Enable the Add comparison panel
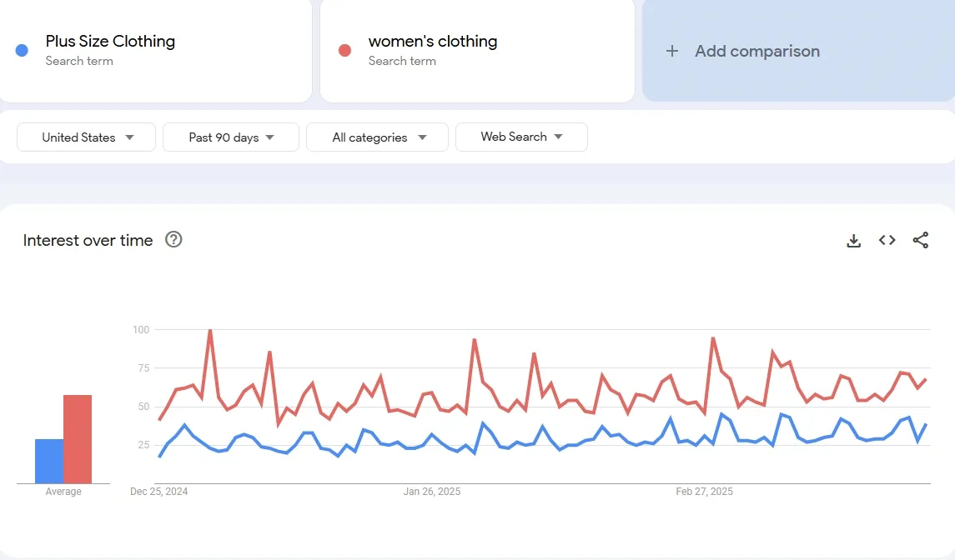This screenshot has height=560, width=955. click(797, 51)
